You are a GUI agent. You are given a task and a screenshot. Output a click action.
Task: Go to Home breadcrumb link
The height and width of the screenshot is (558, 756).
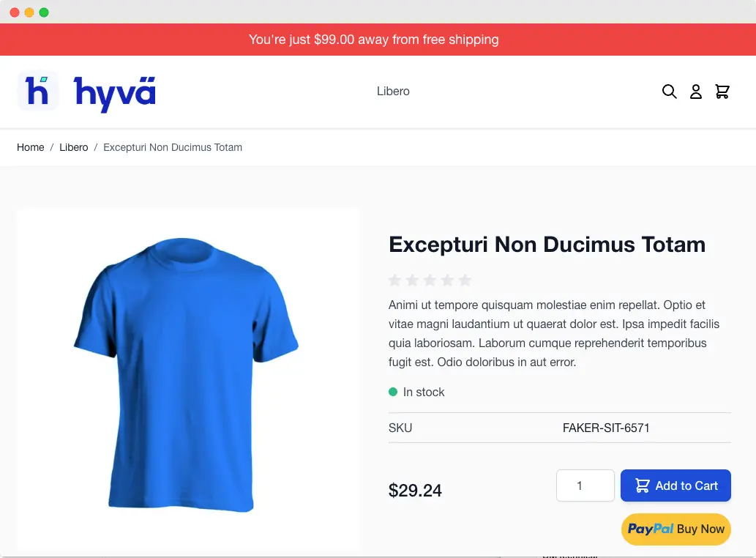point(31,147)
